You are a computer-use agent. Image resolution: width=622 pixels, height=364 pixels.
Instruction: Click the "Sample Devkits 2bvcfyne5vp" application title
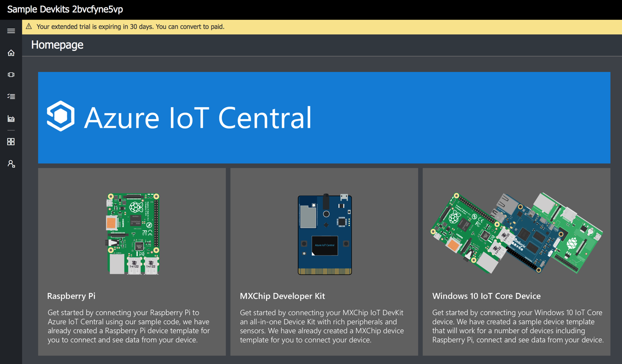[x=65, y=9]
